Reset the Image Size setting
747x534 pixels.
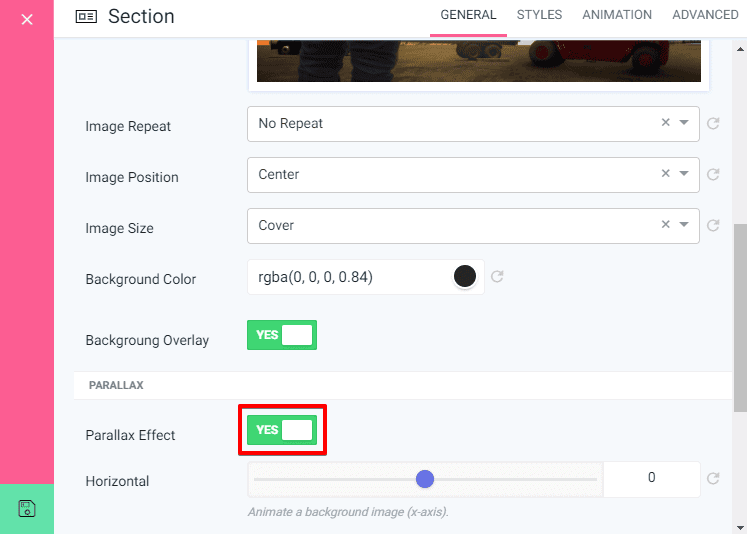(x=713, y=226)
